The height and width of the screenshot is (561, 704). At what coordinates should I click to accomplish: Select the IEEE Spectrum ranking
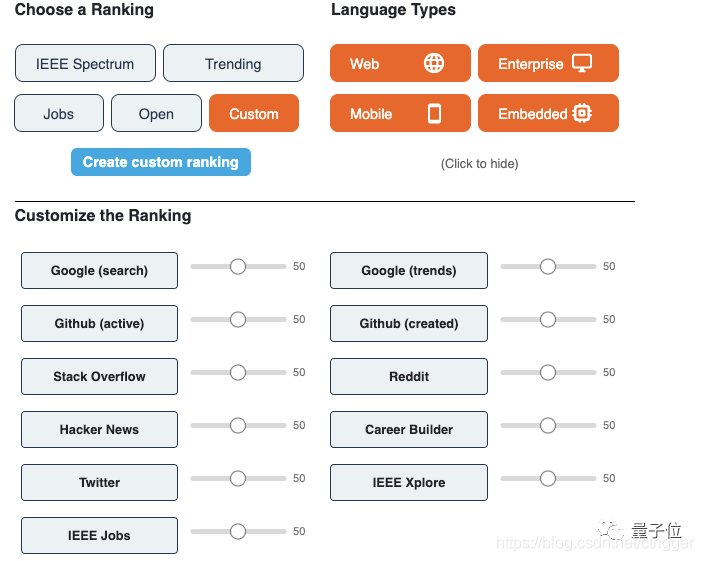85,63
